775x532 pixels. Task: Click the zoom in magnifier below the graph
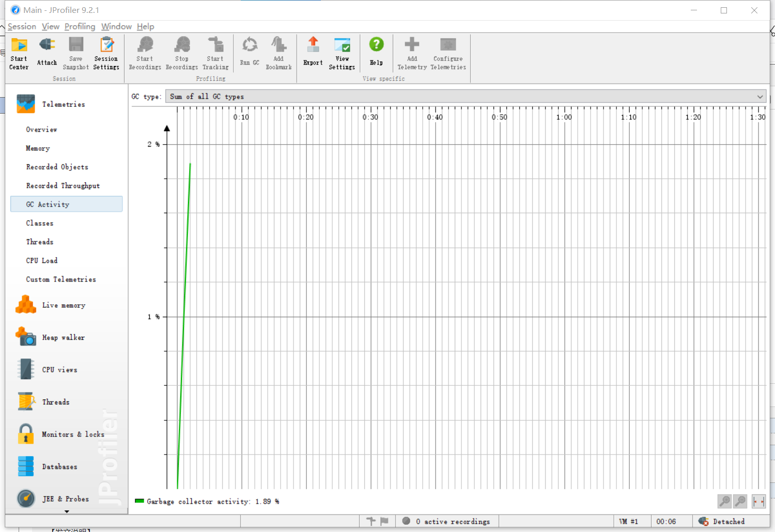click(725, 501)
